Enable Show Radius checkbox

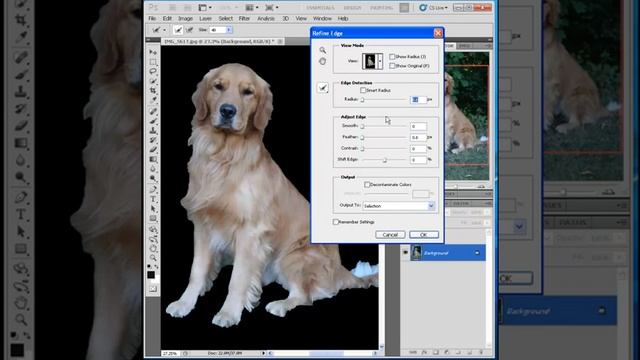pyautogui.click(x=392, y=57)
